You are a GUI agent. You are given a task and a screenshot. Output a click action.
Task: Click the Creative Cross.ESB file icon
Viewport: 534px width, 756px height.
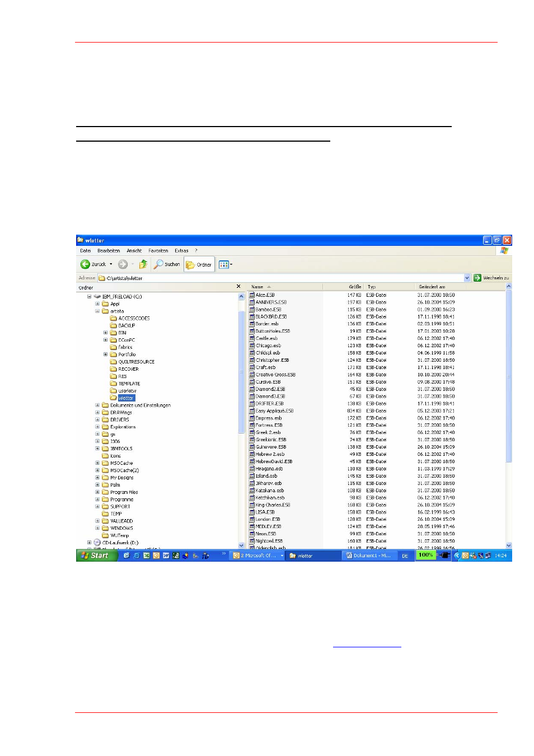point(252,375)
